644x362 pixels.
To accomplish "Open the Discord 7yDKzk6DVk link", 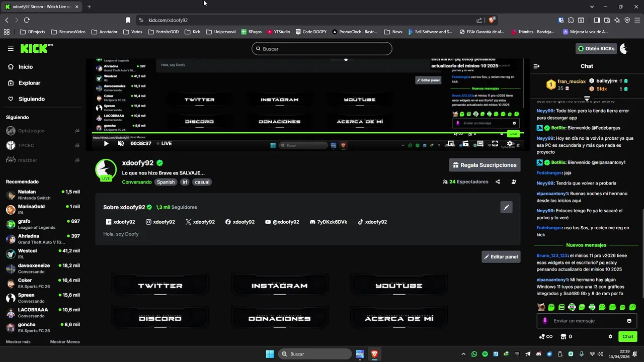I will pos(329,222).
